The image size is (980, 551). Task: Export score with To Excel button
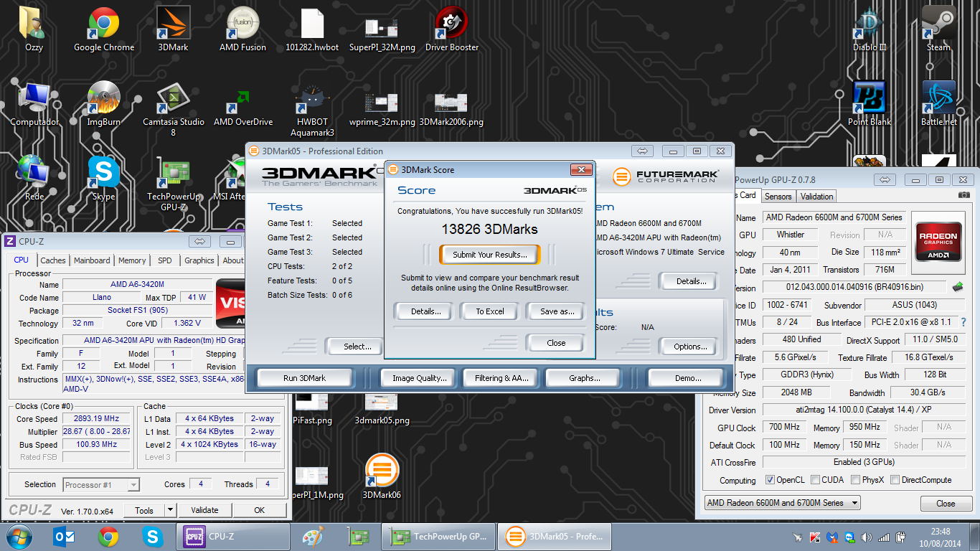[x=490, y=311]
